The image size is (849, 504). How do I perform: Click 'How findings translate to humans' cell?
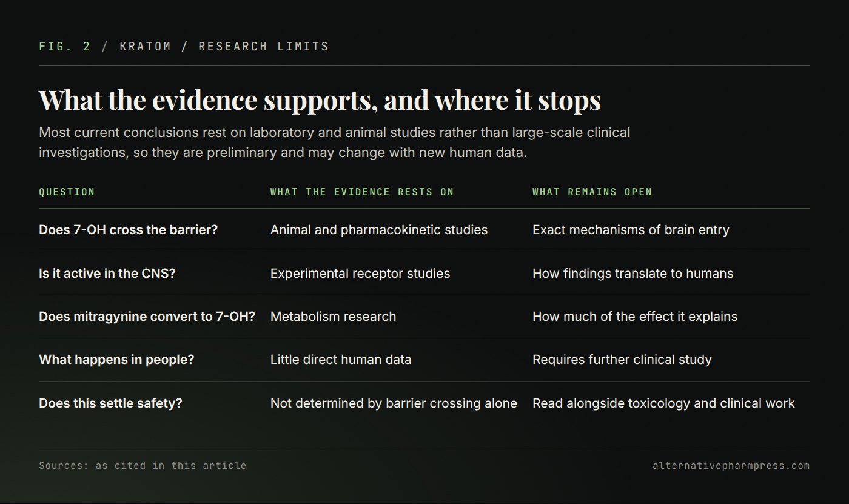tap(633, 274)
